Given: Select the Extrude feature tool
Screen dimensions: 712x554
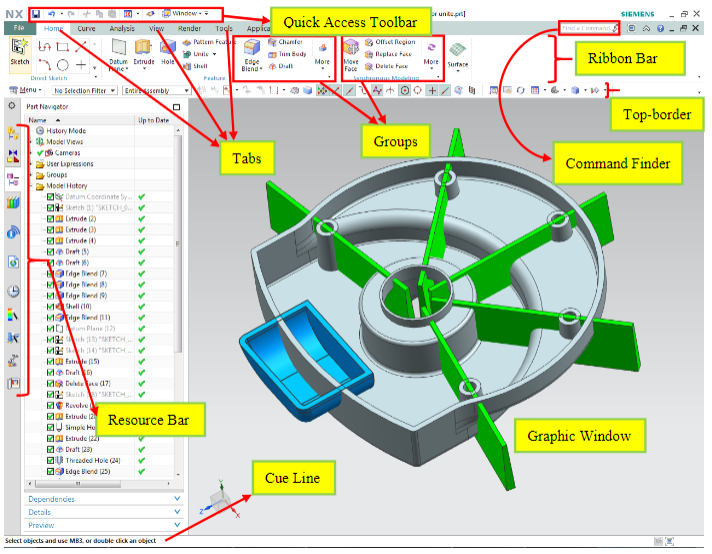Looking at the screenshot, I should [145, 50].
